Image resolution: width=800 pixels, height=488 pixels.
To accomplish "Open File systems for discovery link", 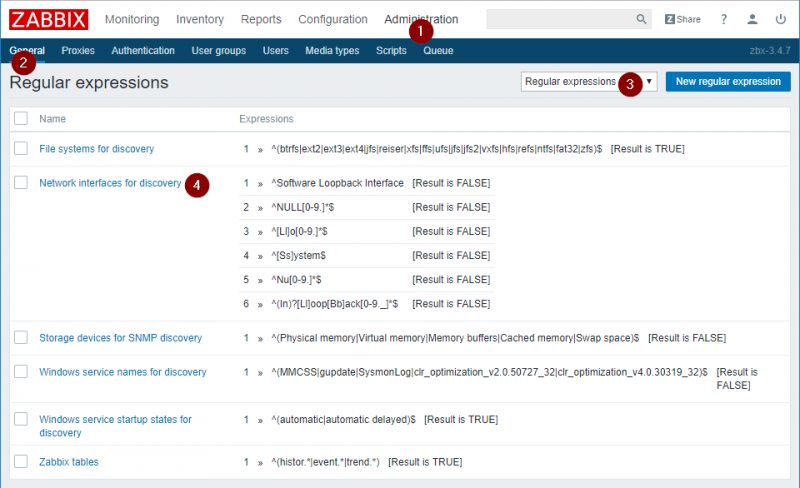I will click(96, 149).
